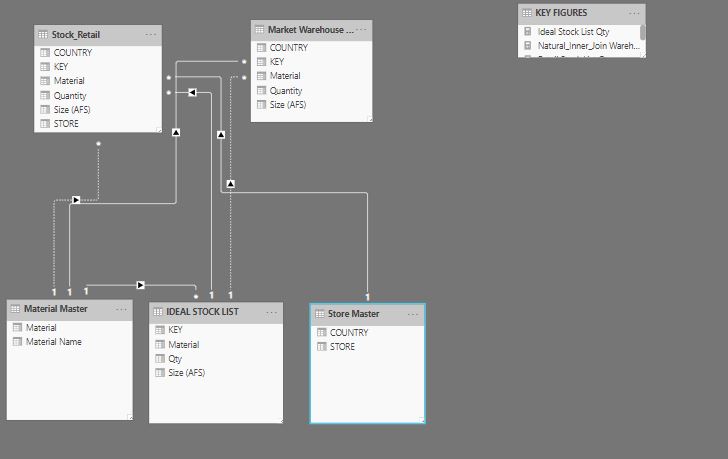Screen dimensions: 728x459
Task: Select the Quantity field in Stock_Retail
Action: coord(98,96)
